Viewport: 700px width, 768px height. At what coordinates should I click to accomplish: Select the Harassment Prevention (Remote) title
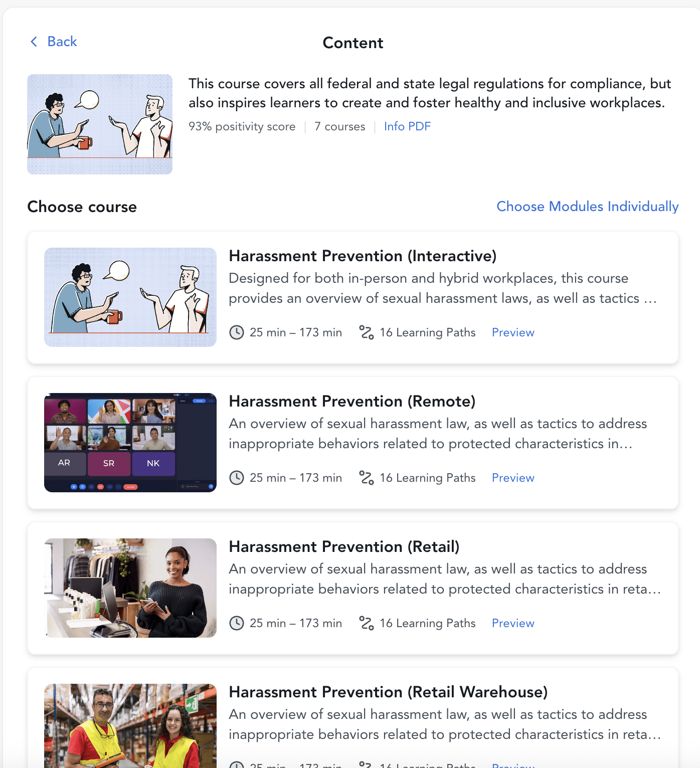(x=352, y=402)
